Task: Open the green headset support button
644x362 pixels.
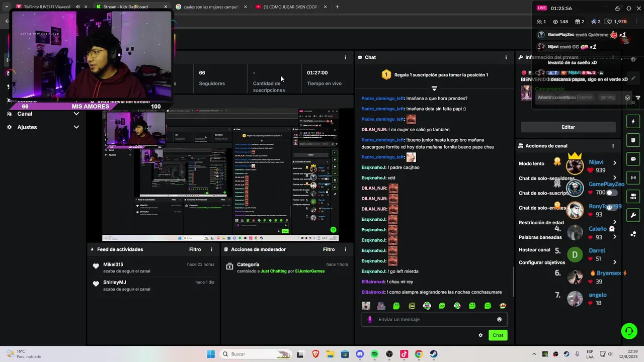Action: [x=629, y=331]
